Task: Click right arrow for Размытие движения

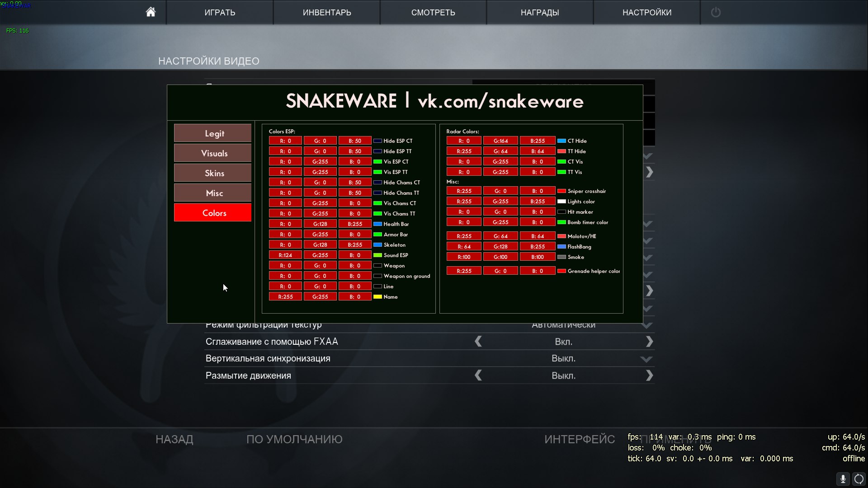Action: coord(650,375)
